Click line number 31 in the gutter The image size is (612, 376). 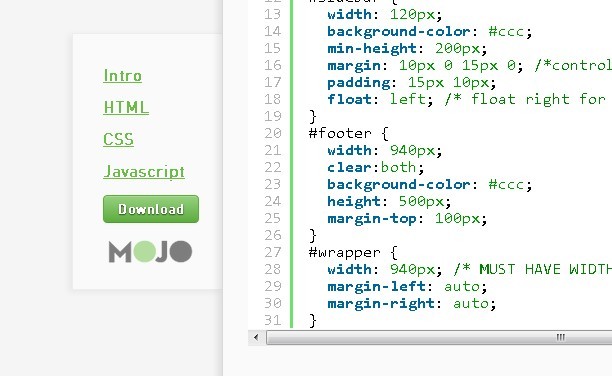tap(272, 320)
